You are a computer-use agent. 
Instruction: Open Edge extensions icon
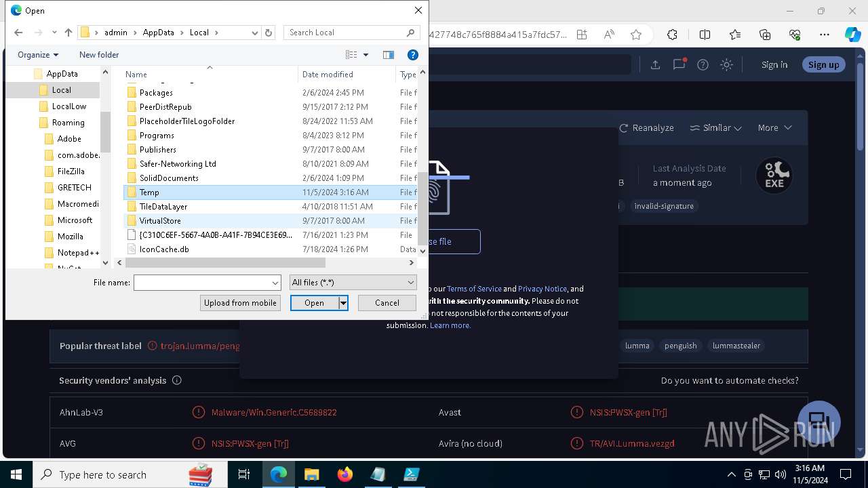[x=672, y=35]
